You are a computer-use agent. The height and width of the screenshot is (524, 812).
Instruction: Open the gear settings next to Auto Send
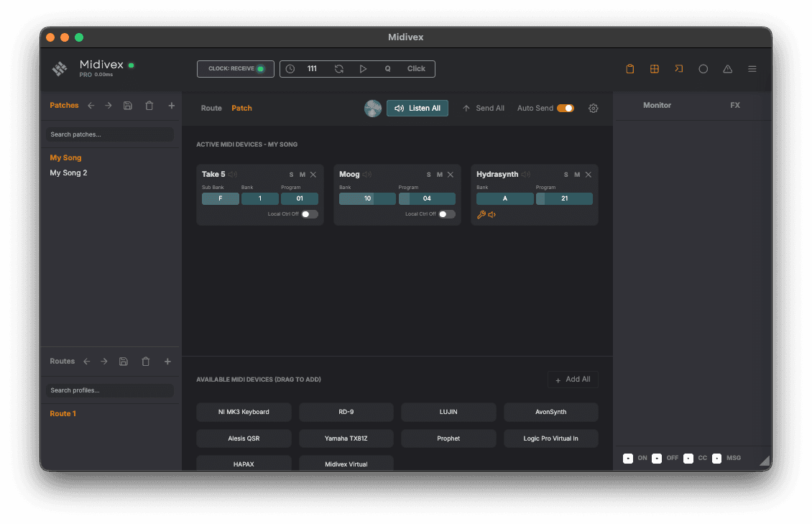pos(593,108)
